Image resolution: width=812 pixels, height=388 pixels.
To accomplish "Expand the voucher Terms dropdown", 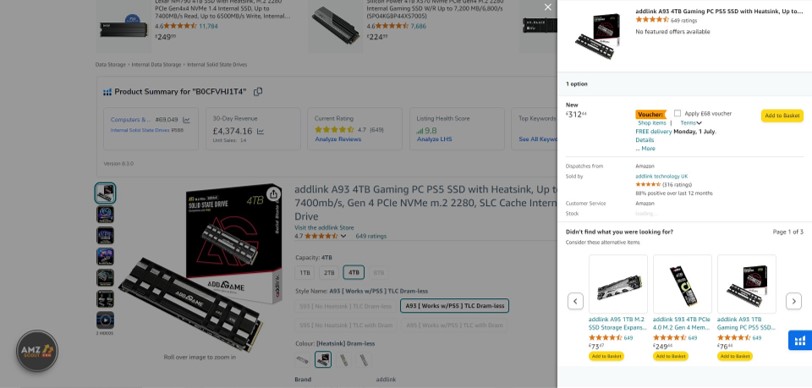I will (x=691, y=123).
